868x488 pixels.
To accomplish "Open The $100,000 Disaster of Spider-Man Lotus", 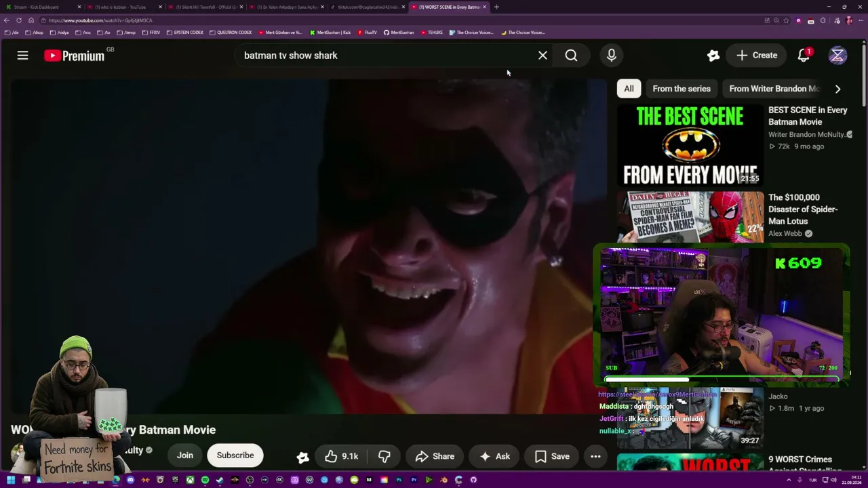I will [x=803, y=209].
